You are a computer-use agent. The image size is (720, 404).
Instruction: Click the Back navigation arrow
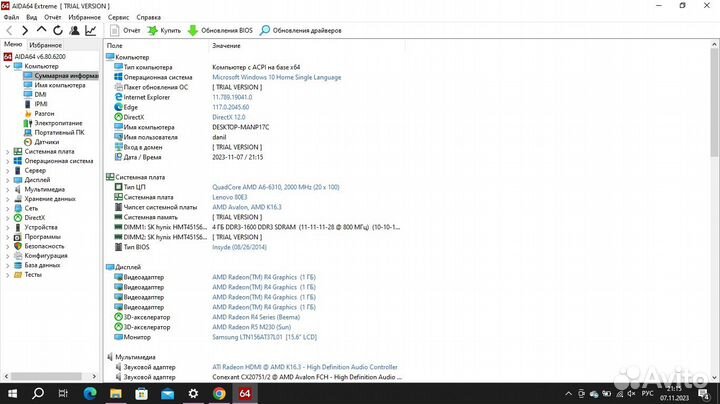9,30
